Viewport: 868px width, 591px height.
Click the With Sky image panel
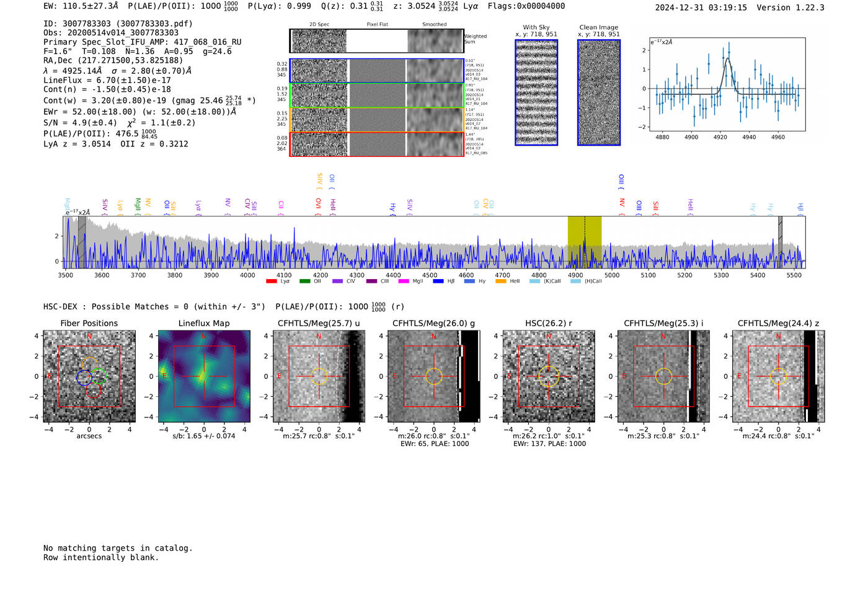click(536, 92)
